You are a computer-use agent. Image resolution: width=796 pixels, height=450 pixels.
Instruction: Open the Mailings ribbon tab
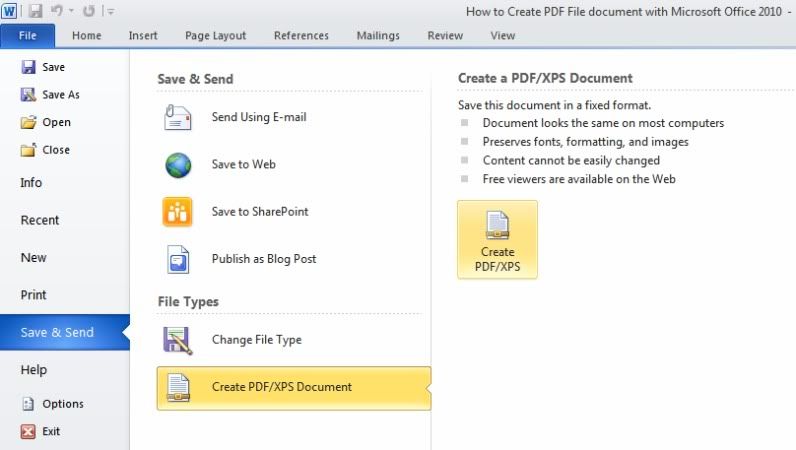coord(378,35)
